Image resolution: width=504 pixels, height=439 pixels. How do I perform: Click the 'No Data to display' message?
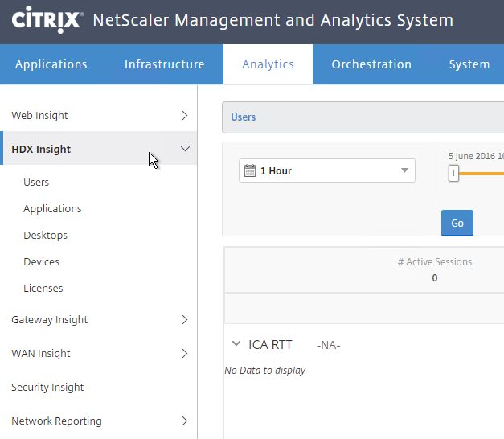point(264,371)
